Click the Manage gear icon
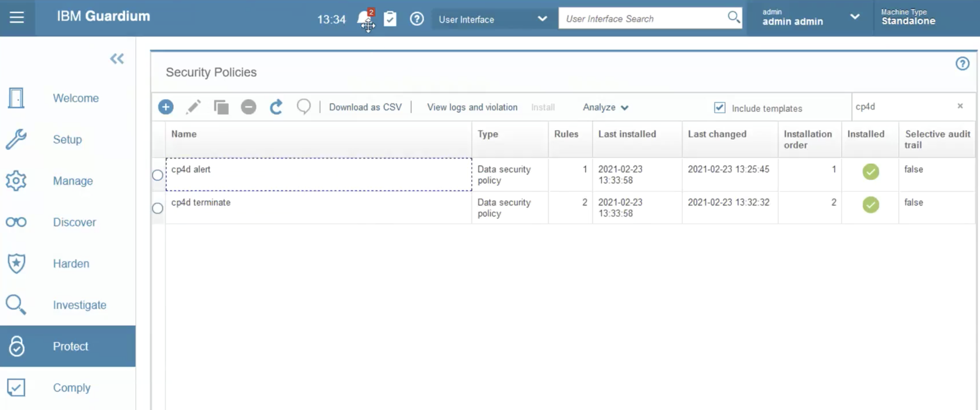980x410 pixels. (x=16, y=181)
